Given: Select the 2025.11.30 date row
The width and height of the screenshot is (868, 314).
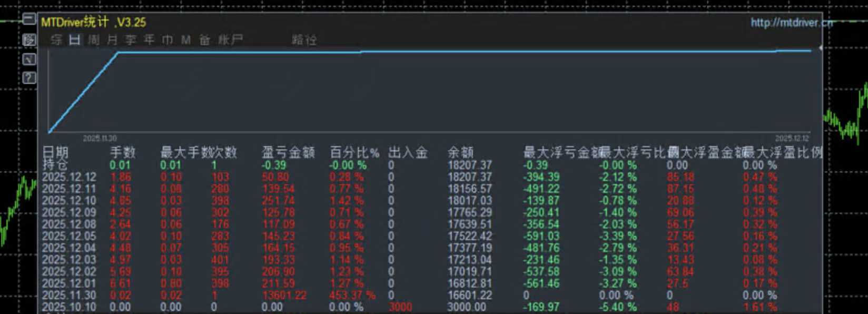Looking at the screenshot, I should pos(69,295).
